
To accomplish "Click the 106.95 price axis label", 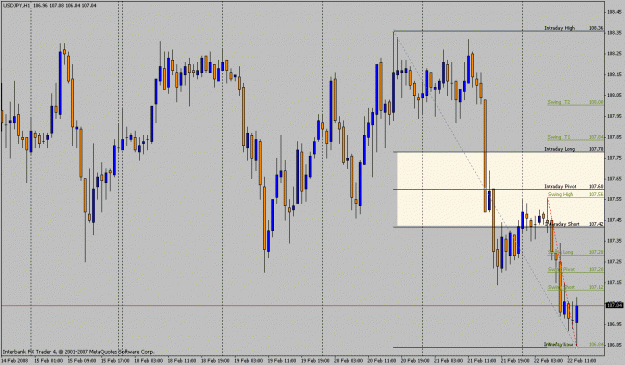I will pos(614,324).
